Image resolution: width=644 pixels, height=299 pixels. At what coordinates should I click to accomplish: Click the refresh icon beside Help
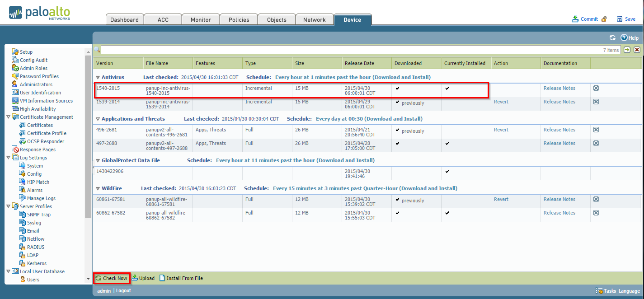click(612, 38)
